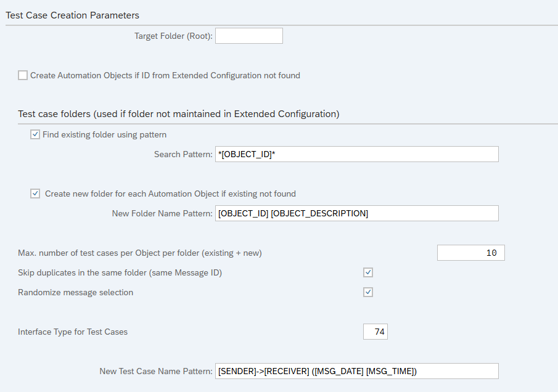Focus the Interface Type field showing 74

(x=375, y=332)
